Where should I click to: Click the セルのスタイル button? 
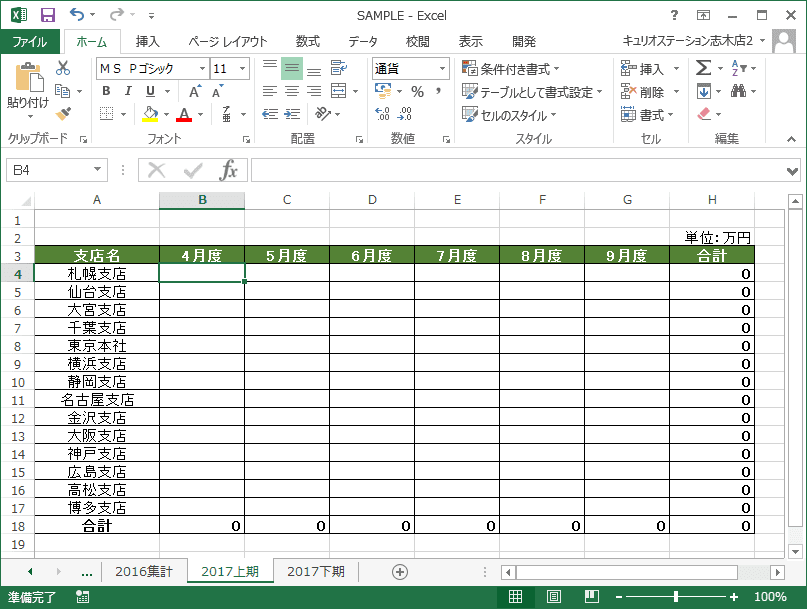click(x=509, y=115)
